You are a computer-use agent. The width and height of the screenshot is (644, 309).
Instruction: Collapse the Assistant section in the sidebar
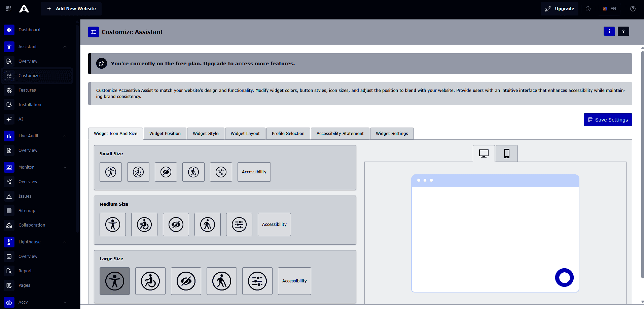point(65,47)
